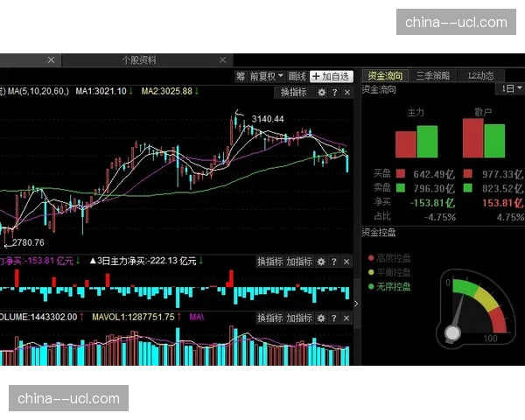This screenshot has height=420, width=525.
Task: Click 换指标 in MA chart panel
Action: (x=294, y=93)
